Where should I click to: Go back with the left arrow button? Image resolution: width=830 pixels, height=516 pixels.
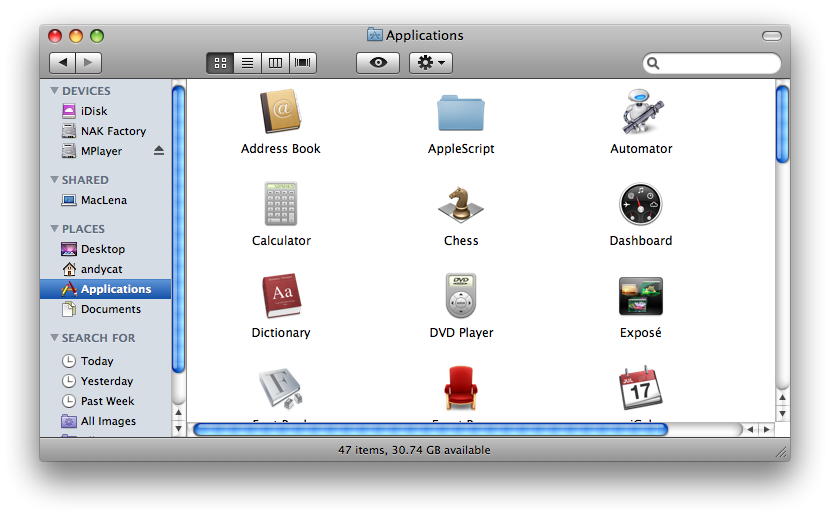tap(62, 63)
